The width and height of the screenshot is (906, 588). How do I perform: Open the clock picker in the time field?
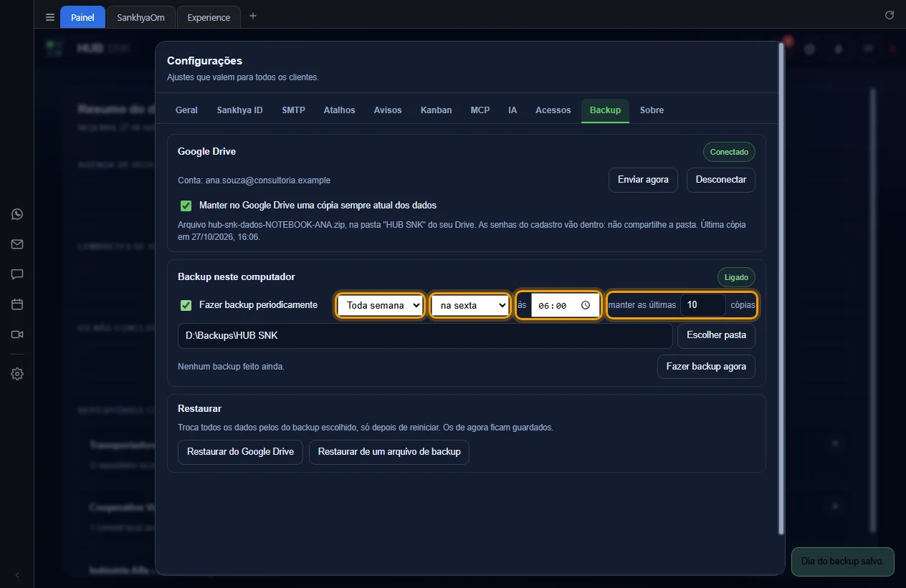coord(586,305)
